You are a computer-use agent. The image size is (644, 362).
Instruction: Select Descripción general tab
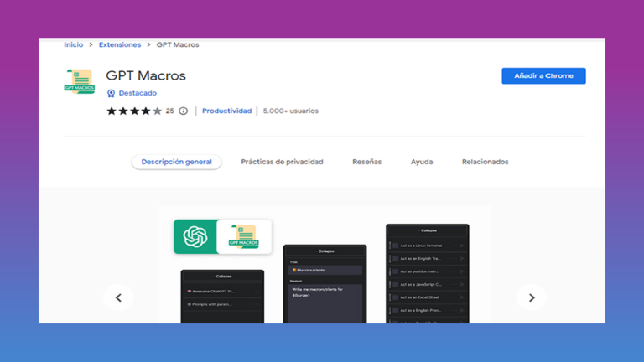click(177, 162)
